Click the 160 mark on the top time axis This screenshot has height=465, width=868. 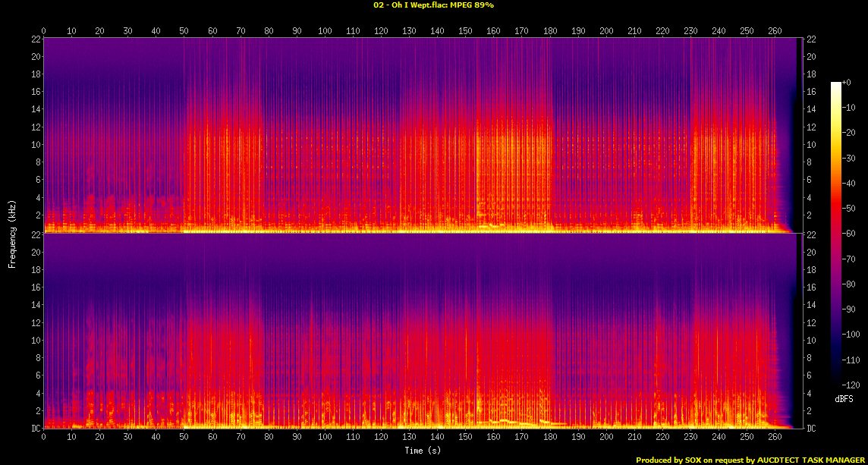[493, 32]
